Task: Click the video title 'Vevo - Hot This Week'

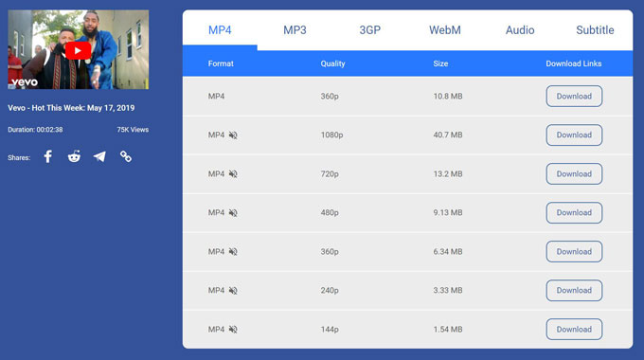Action: (x=71, y=108)
